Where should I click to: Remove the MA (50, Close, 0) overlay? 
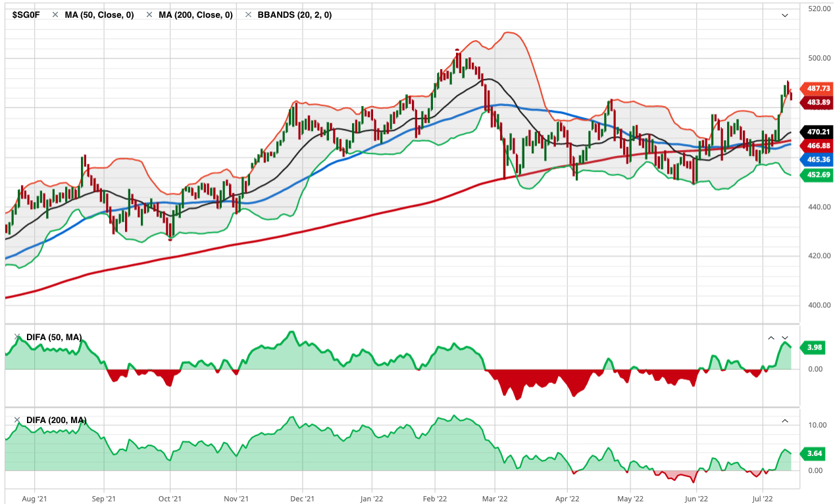[55, 14]
